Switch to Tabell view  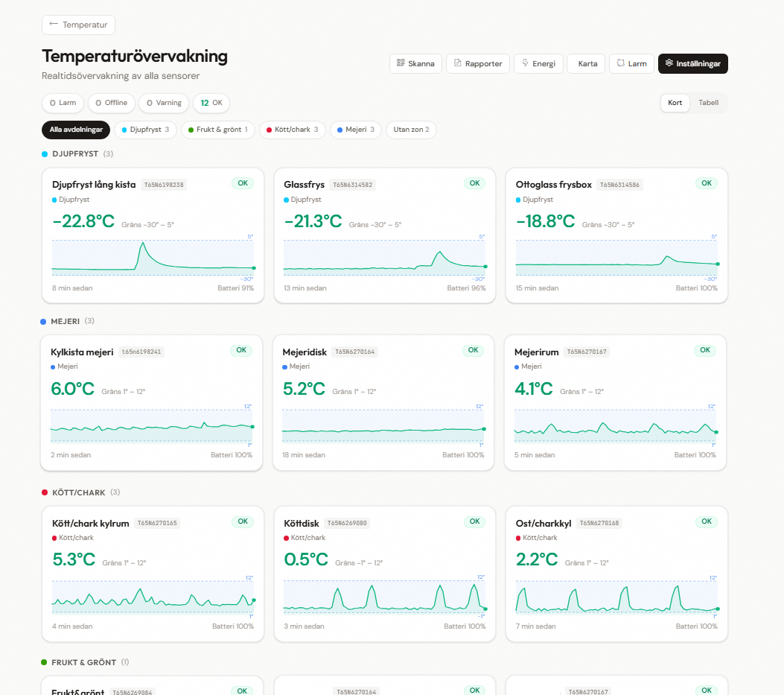coord(709,103)
